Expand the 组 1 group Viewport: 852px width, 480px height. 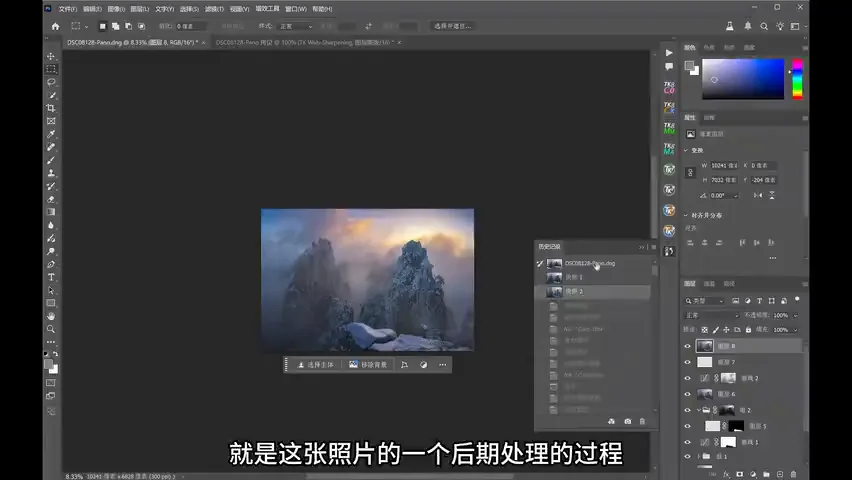[699, 457]
